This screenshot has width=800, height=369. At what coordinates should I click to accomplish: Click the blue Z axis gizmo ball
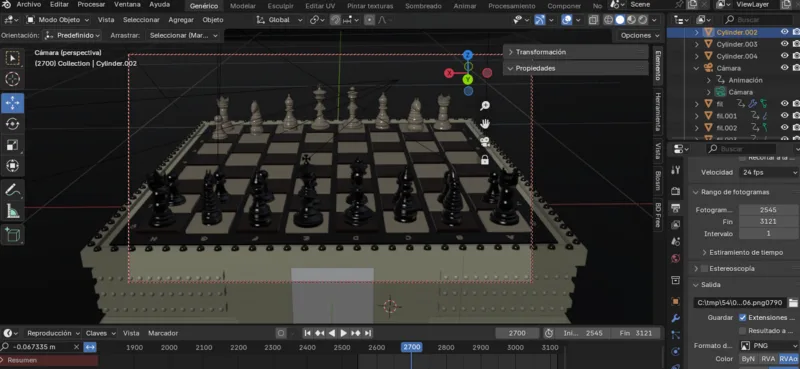coord(468,55)
